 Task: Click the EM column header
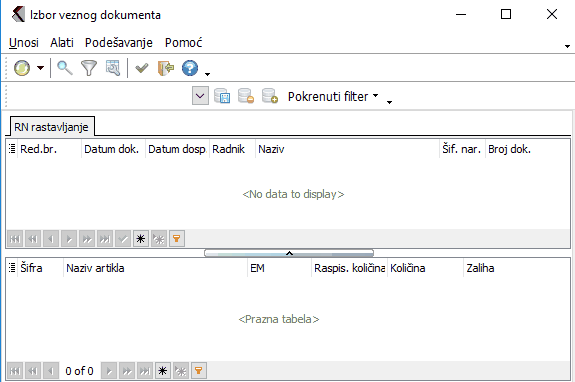[279, 268]
